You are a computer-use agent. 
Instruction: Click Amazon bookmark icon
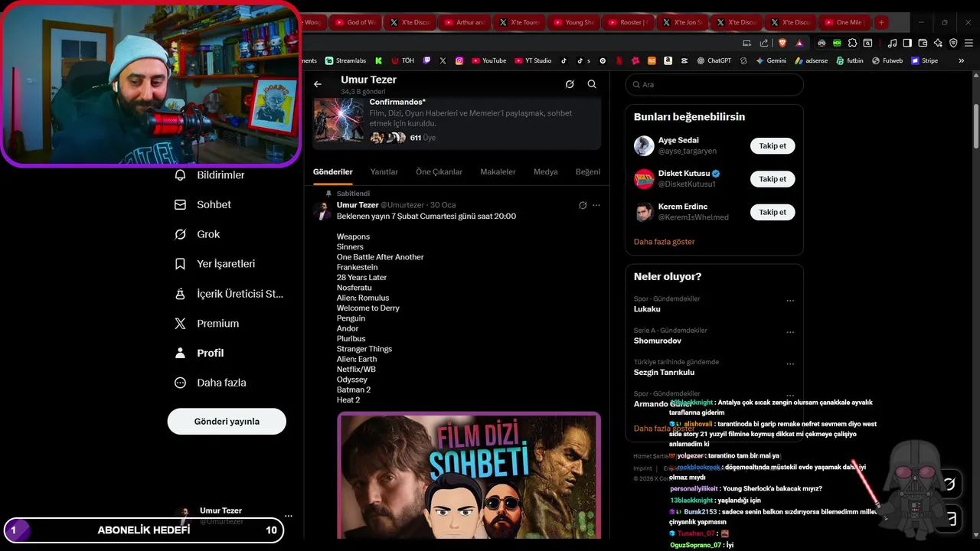coord(668,60)
